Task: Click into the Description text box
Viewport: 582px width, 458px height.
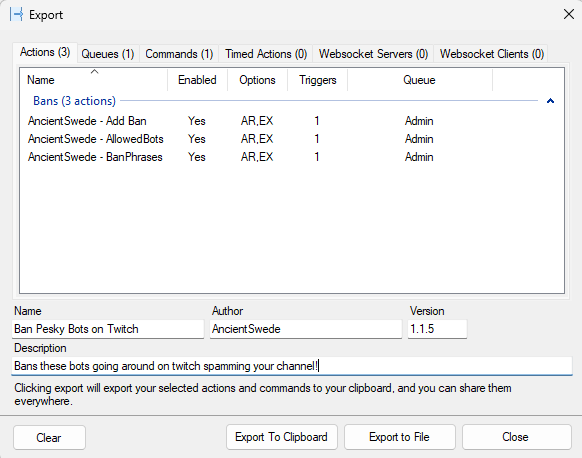Action: (x=292, y=366)
